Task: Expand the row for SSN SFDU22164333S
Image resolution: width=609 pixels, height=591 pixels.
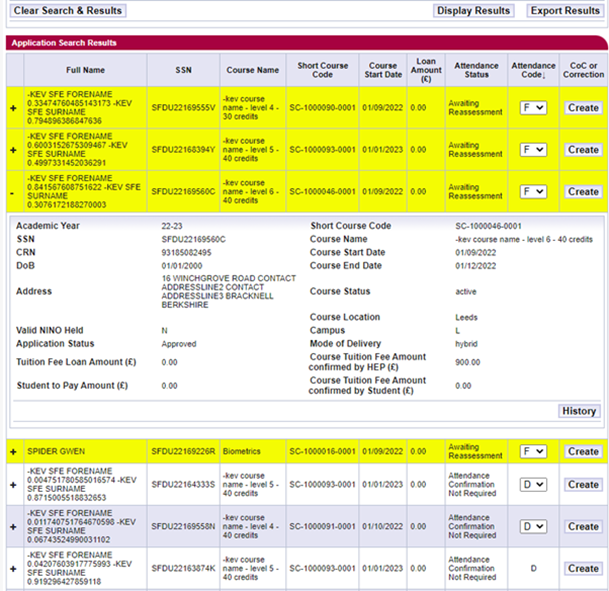Action: tap(13, 485)
